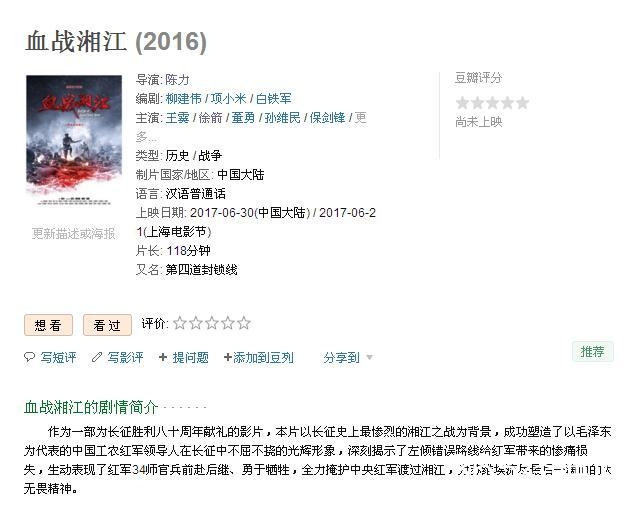This screenshot has height=508, width=634.
Task: Click the 更新描述或海报 link
Action: (74, 233)
